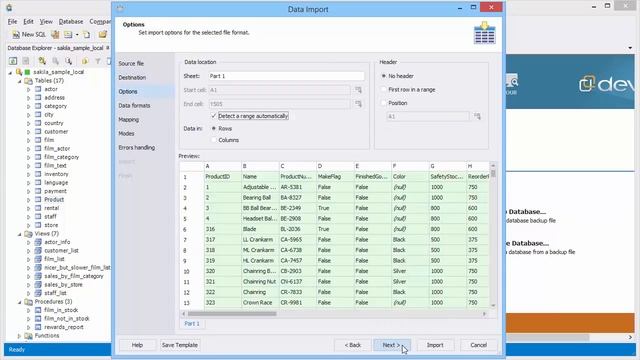Image resolution: width=640 pixels, height=360 pixels.
Task: Collapse the Tables (17) node
Action: [x=19, y=81]
